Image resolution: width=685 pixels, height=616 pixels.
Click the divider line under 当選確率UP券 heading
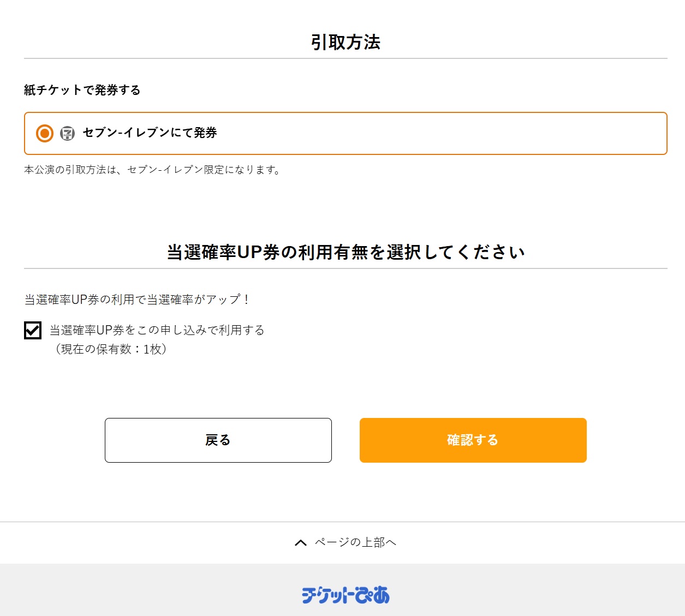[x=346, y=268]
